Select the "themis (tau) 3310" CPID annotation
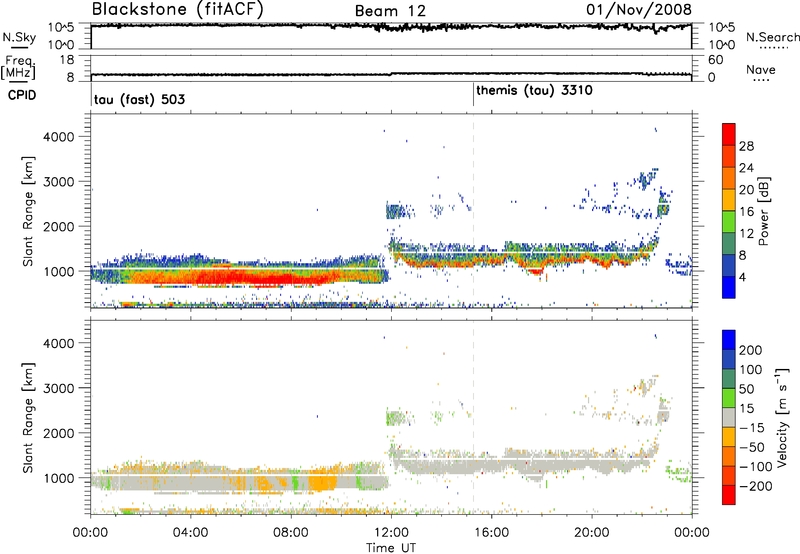The width and height of the screenshot is (800, 554). (x=534, y=91)
